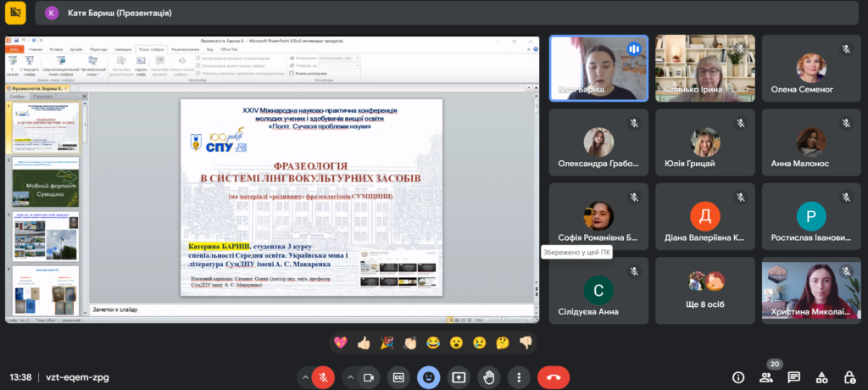Open the audio settings chevron next to the mic
The image size is (868, 390).
click(x=300, y=376)
